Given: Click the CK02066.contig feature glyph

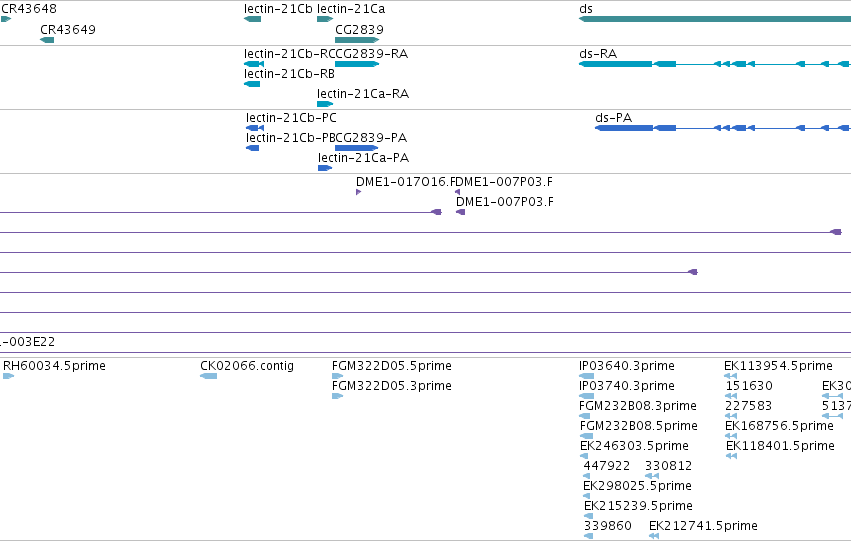Looking at the screenshot, I should pos(208,376).
